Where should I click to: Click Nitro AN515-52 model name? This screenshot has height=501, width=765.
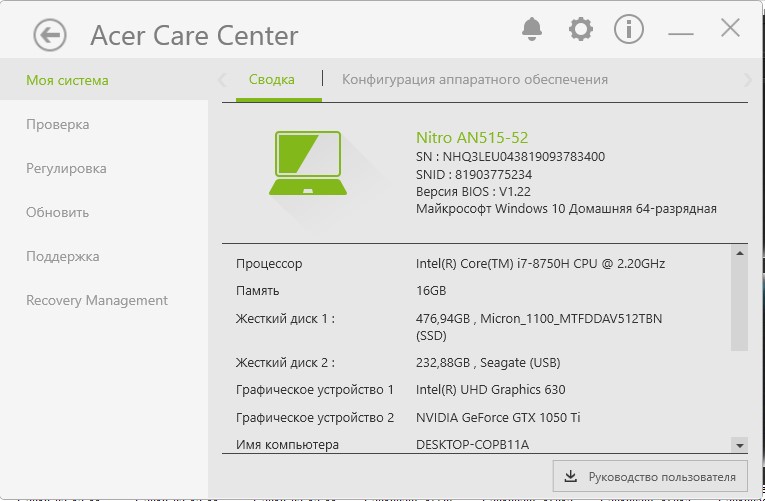point(472,138)
